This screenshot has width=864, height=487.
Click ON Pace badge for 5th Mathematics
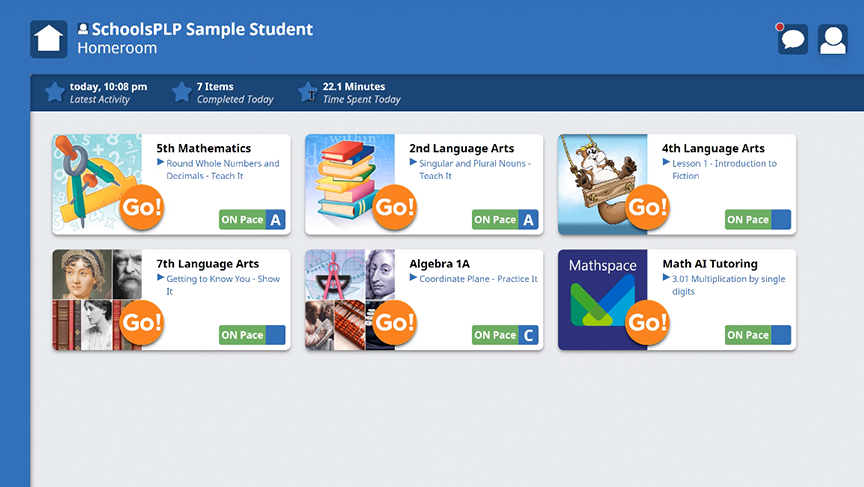point(243,220)
